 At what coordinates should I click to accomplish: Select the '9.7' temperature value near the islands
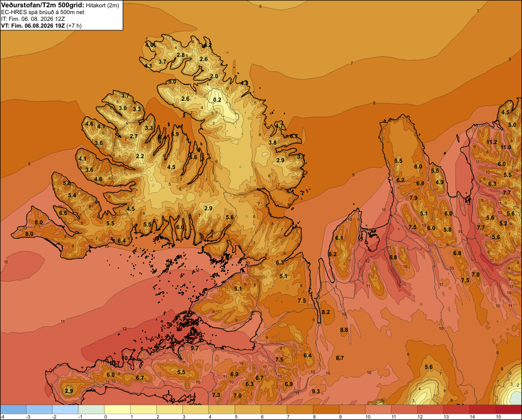point(194,348)
